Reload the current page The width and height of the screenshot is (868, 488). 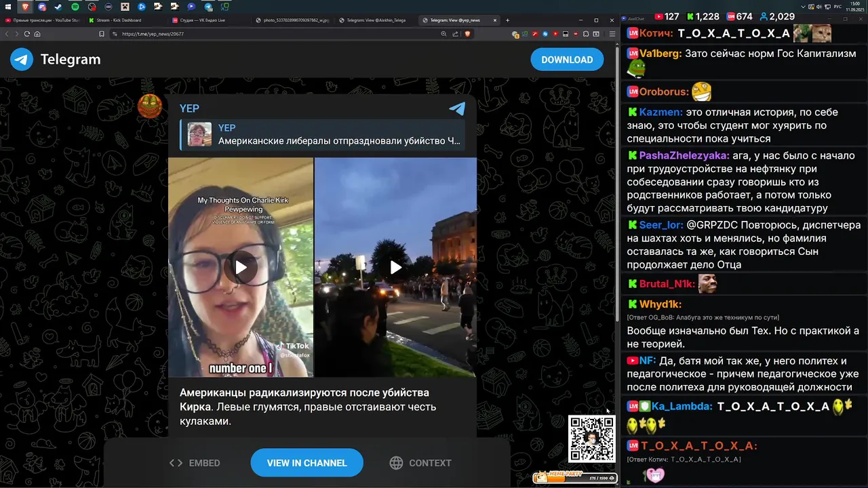coord(27,34)
